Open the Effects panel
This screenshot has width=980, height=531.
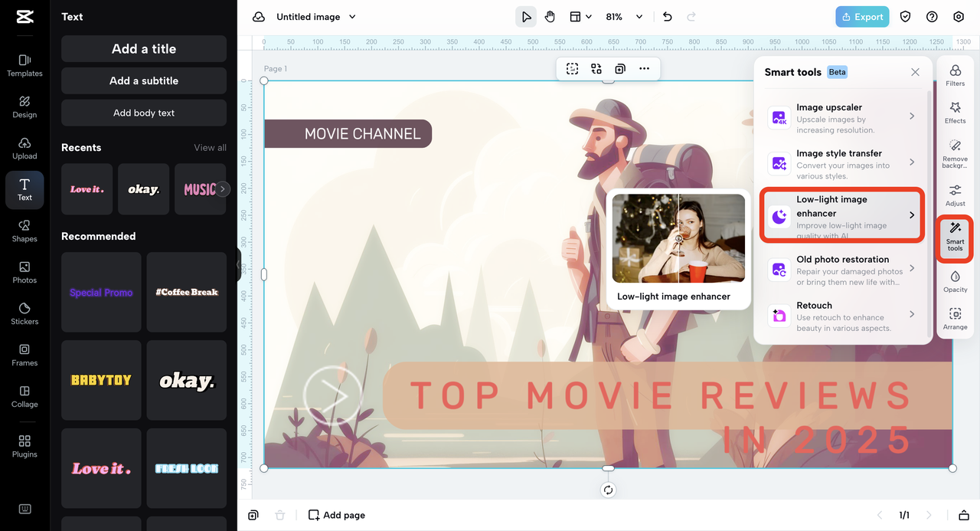coord(955,112)
